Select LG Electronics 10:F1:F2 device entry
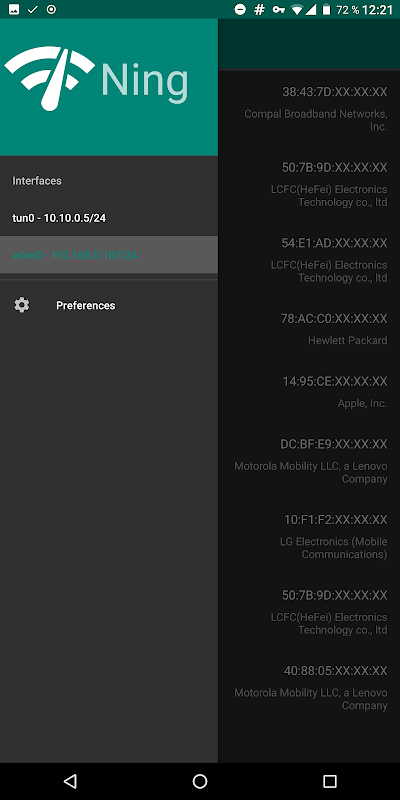400x800 pixels. (x=309, y=536)
